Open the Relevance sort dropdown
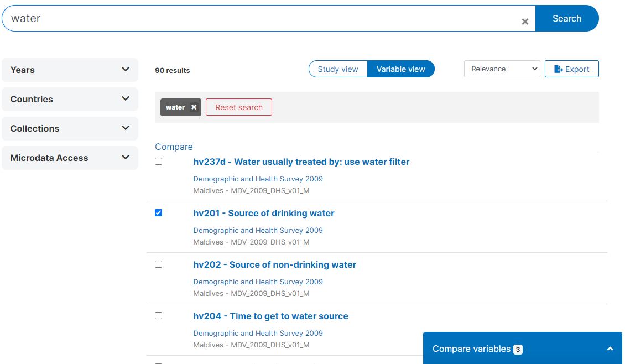This screenshot has width=625, height=364. [x=502, y=69]
